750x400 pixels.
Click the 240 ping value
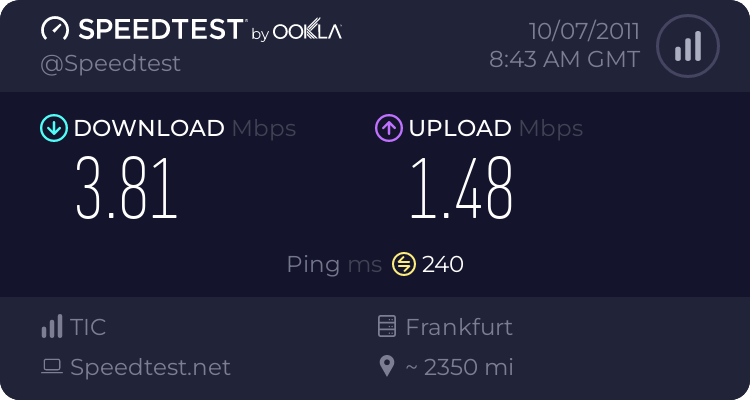(443, 264)
